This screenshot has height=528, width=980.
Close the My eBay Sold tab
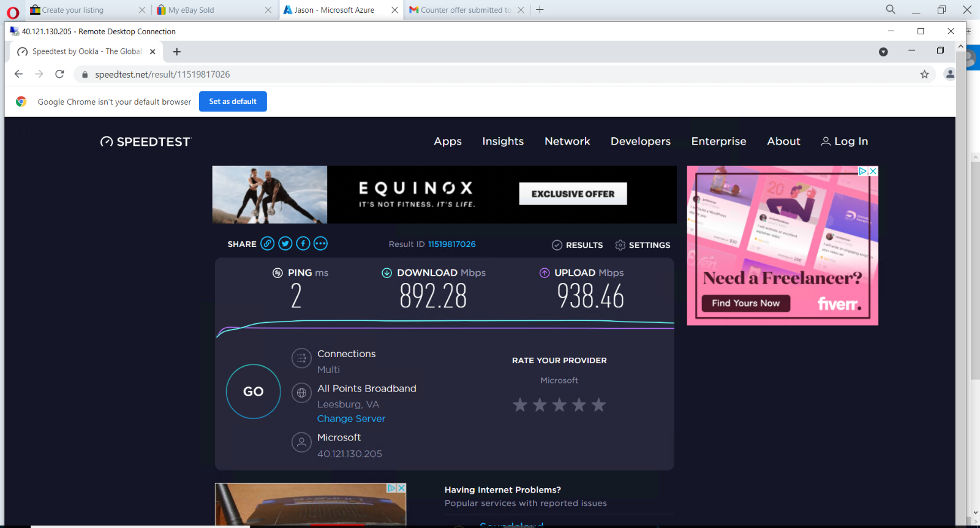[x=268, y=10]
